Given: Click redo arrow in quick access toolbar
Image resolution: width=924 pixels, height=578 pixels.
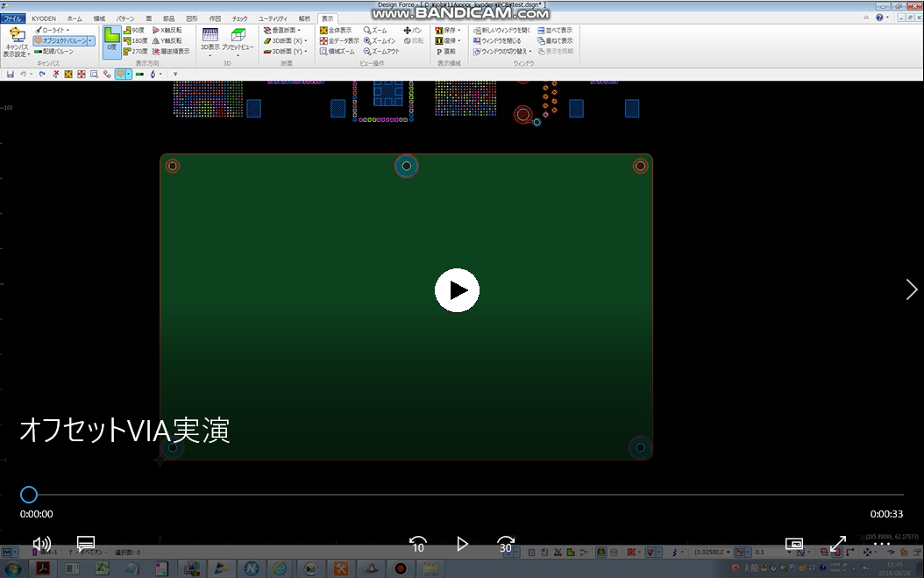Looking at the screenshot, I should 42,75.
